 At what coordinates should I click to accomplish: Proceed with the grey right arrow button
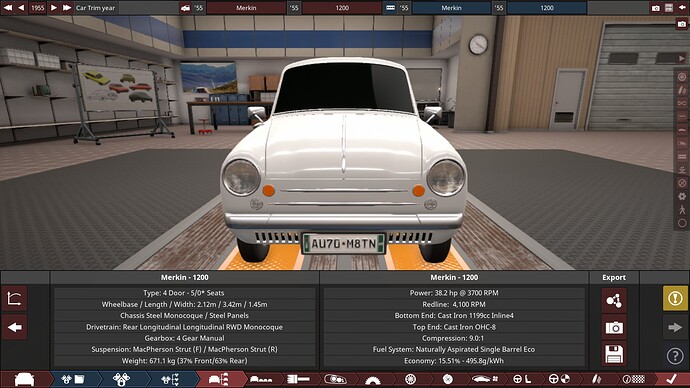675,327
